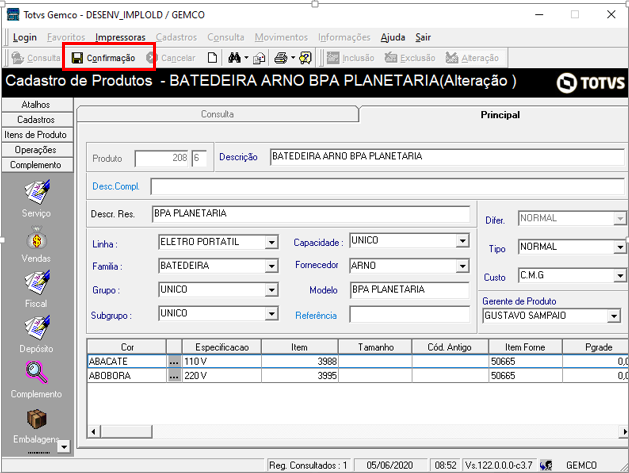Switch to the Consulta tab

(217, 114)
